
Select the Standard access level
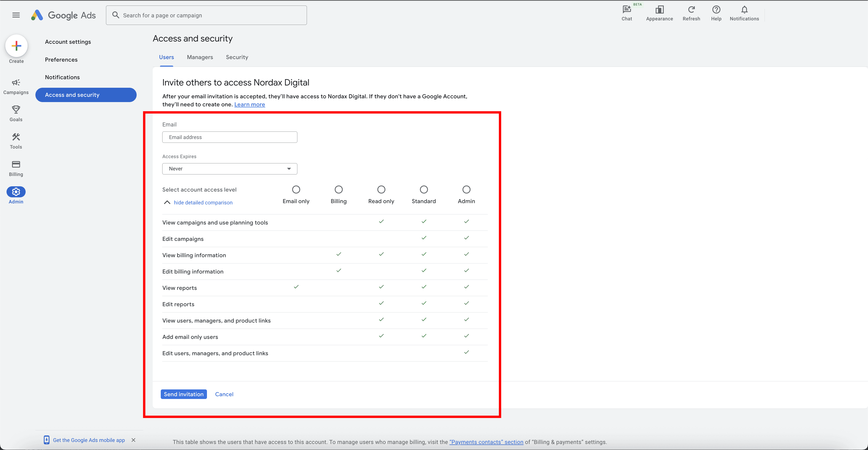(424, 190)
